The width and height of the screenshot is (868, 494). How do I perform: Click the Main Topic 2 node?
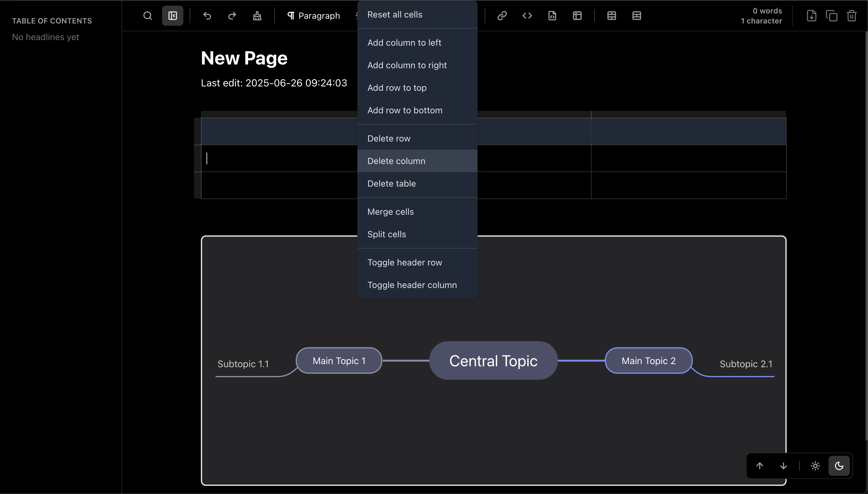click(x=648, y=361)
